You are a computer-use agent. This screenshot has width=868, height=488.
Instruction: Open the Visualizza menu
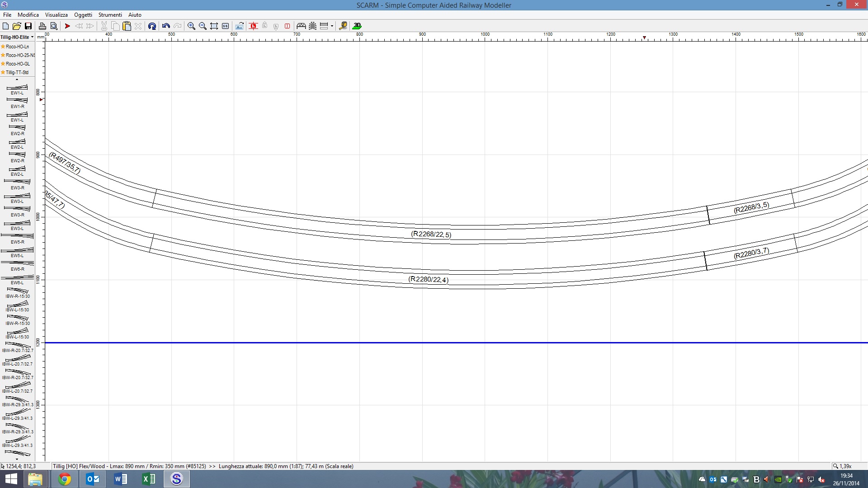(56, 15)
